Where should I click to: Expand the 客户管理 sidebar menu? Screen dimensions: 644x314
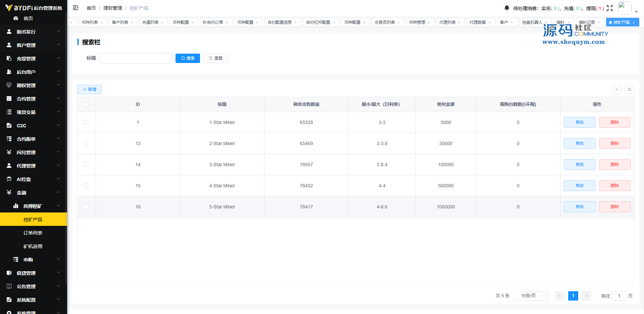tap(34, 45)
